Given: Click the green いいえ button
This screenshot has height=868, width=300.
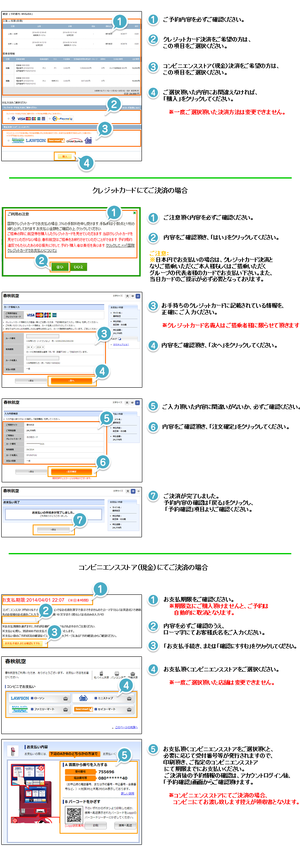Looking at the screenshot, I should pyautogui.click(x=79, y=267).
